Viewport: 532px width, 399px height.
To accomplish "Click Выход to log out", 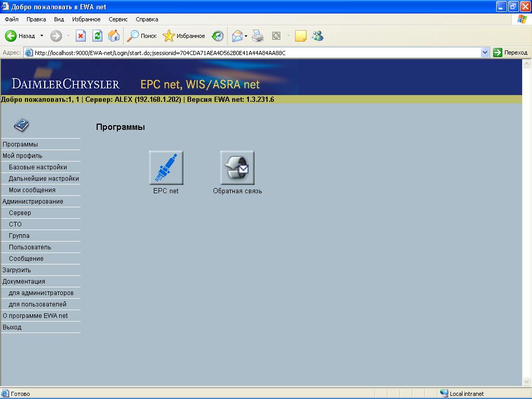I will pyautogui.click(x=12, y=327).
